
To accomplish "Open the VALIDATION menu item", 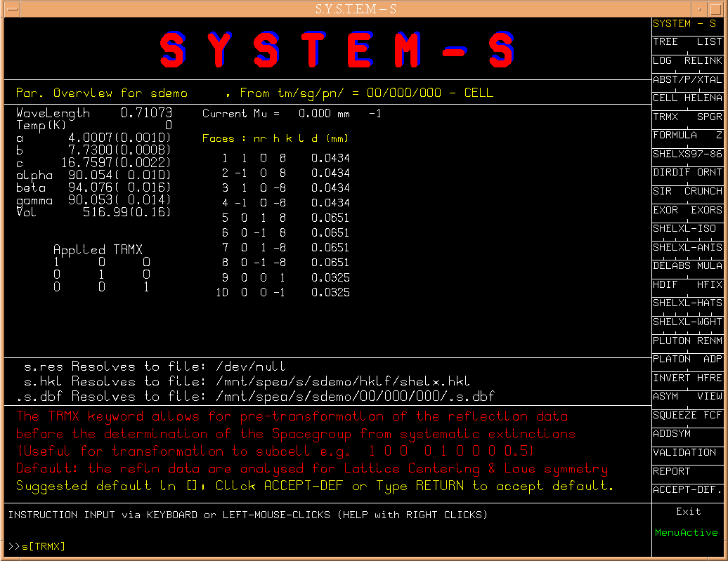I will pyautogui.click(x=684, y=453).
